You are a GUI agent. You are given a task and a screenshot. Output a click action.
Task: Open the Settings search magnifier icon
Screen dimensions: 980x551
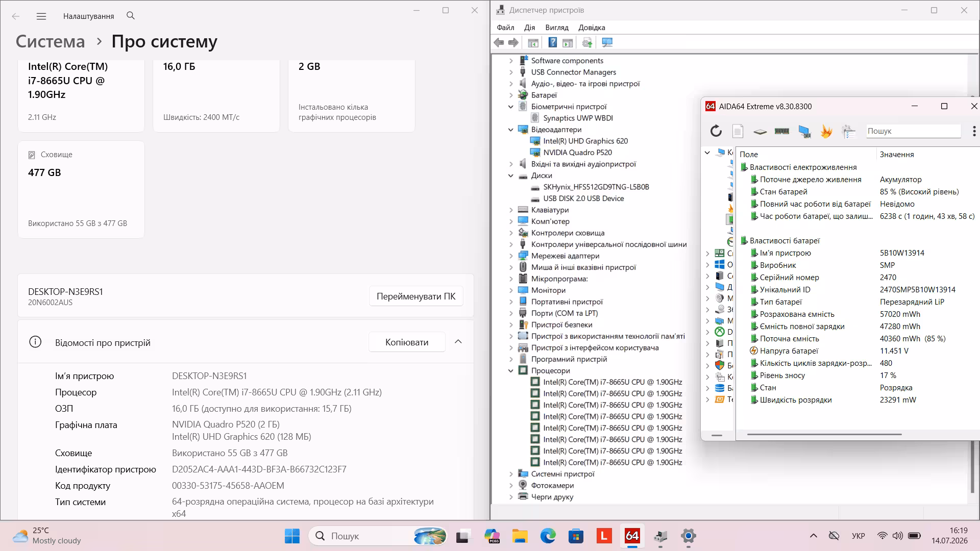tap(131, 16)
